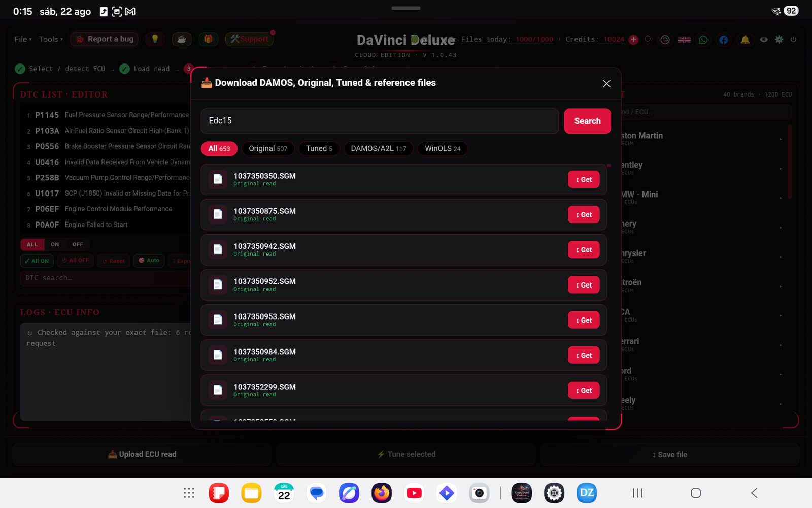Click the All ON button
This screenshot has width=812, height=508.
[37, 261]
